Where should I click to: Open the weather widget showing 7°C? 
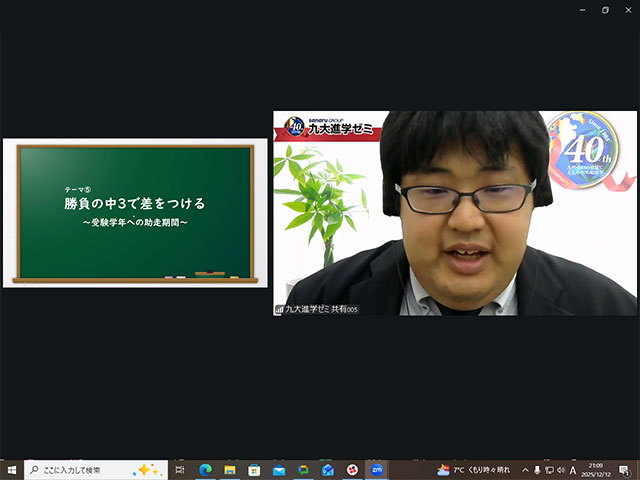pos(473,470)
